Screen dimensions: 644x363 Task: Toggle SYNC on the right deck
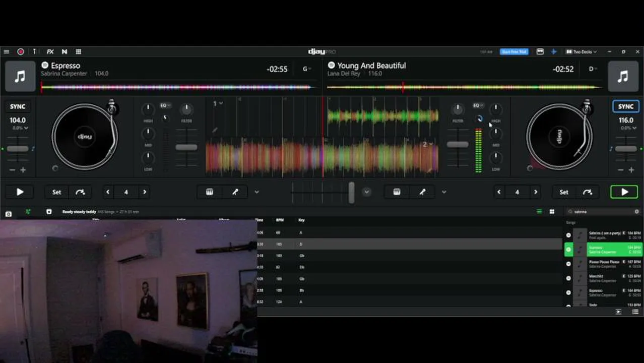[626, 106]
